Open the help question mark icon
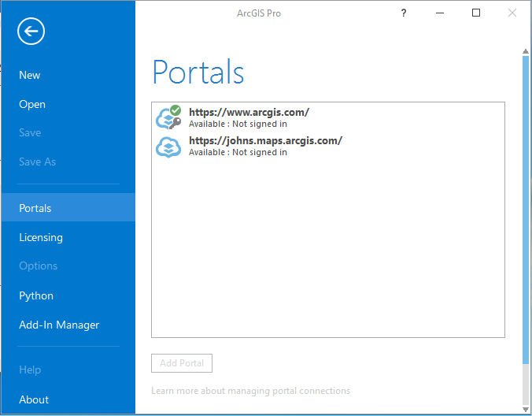The width and height of the screenshot is (532, 416). coord(404,13)
